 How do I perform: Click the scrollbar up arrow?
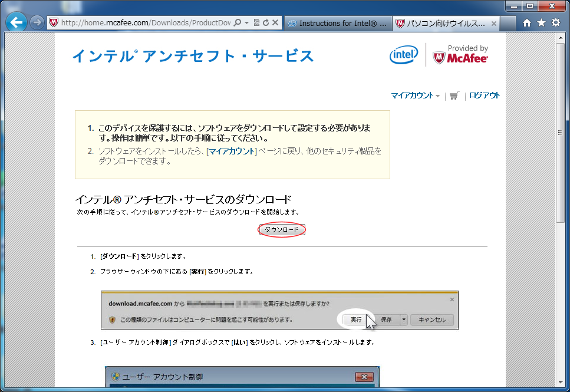[560, 38]
